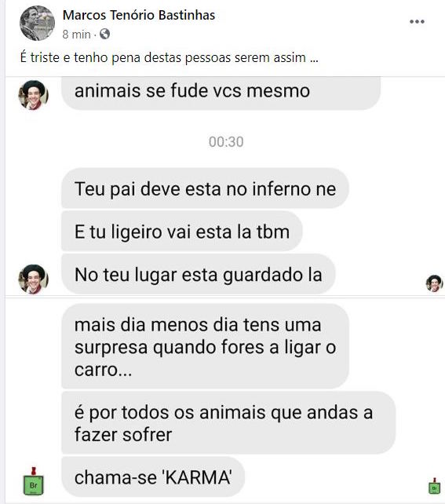
Task: Expand the caption ellipsis after 'serem assim'
Action: coord(314,59)
